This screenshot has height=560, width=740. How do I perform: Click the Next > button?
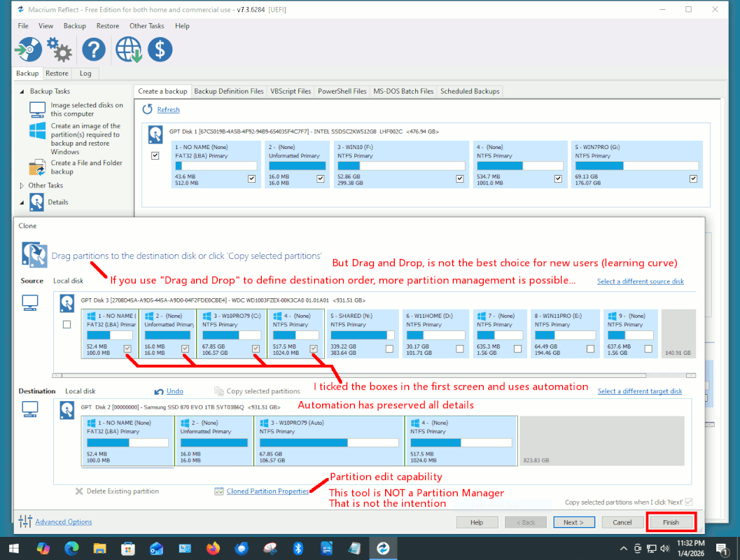tap(573, 522)
